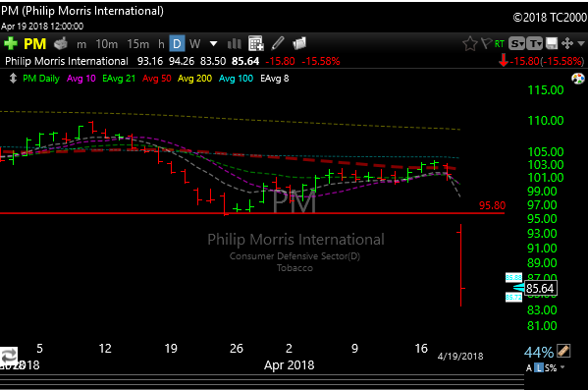Select the hourly 'h' timeframe
This screenshot has width=588, height=390.
pyautogui.click(x=161, y=44)
